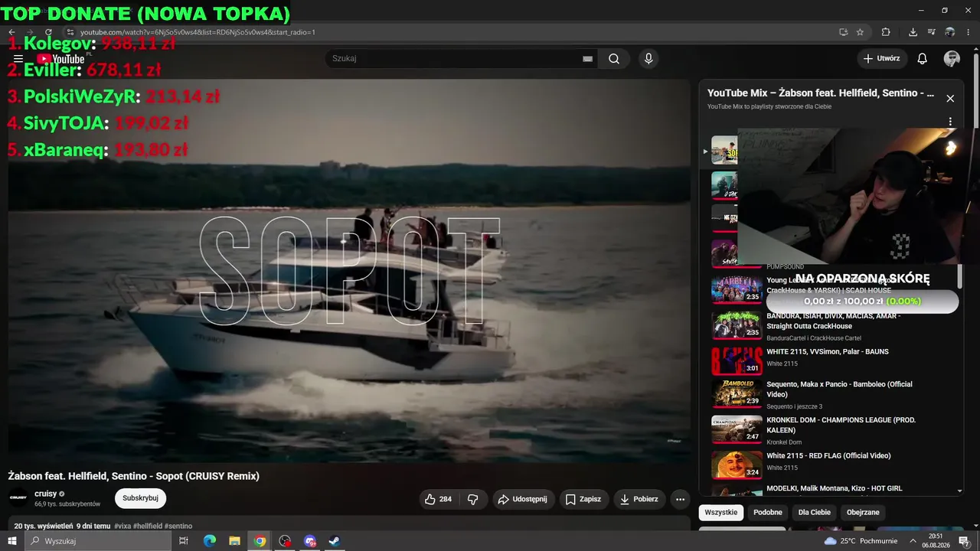
Task: Open the Windows notification center icon
Action: [x=964, y=541]
